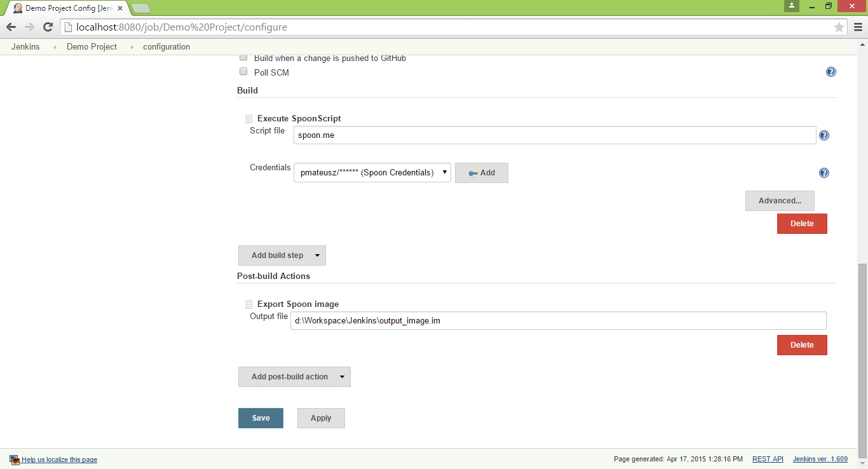The width and height of the screenshot is (868, 469).
Task: Open a new browser tab
Action: point(141,8)
